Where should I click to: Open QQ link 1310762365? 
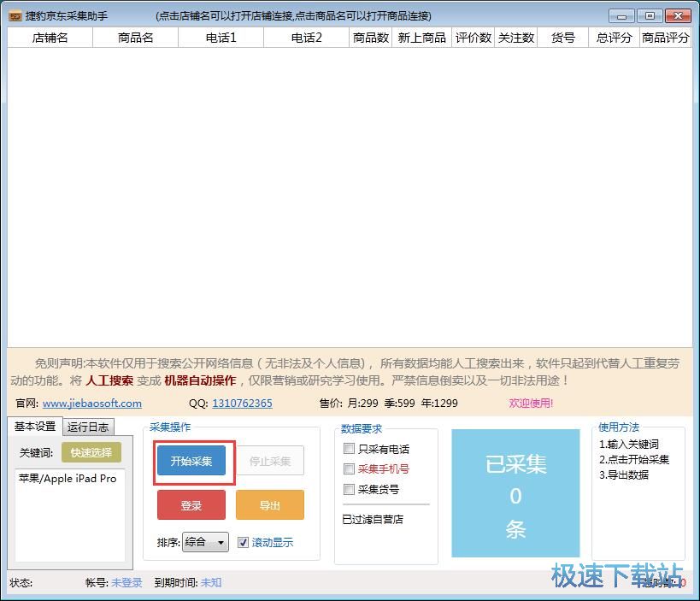click(x=242, y=404)
